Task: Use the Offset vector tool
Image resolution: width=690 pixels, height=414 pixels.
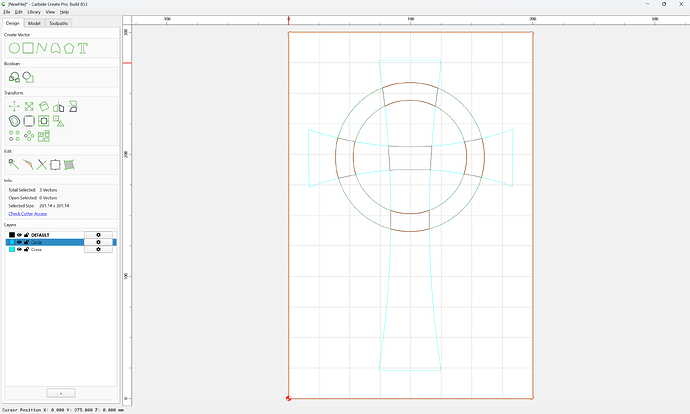Action: (14, 121)
